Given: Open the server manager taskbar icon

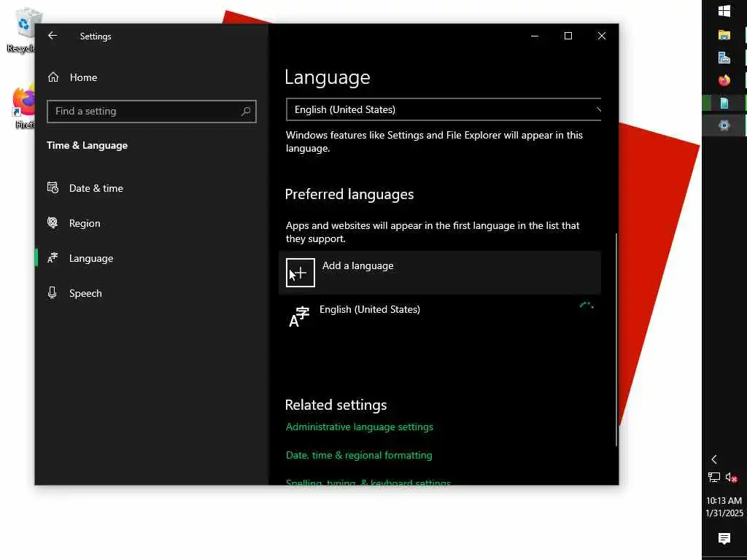Looking at the screenshot, I should click(x=724, y=58).
